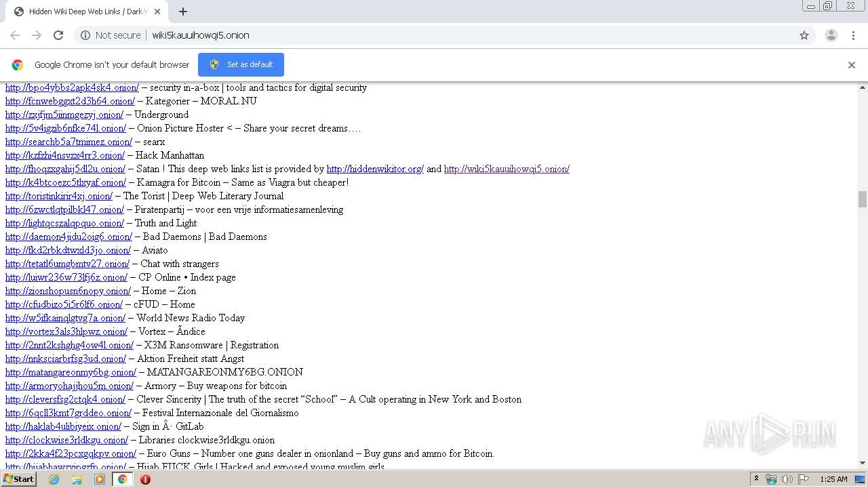This screenshot has height=488, width=868.
Task: Open the network tray icon
Action: (771, 479)
